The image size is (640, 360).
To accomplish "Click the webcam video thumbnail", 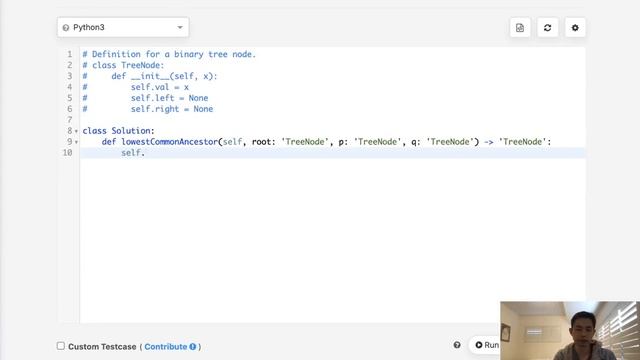I will point(570,331).
